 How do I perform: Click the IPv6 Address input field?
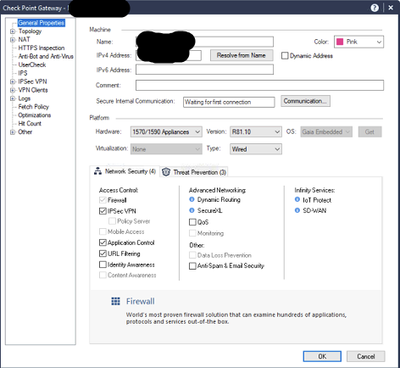[x=204, y=70]
